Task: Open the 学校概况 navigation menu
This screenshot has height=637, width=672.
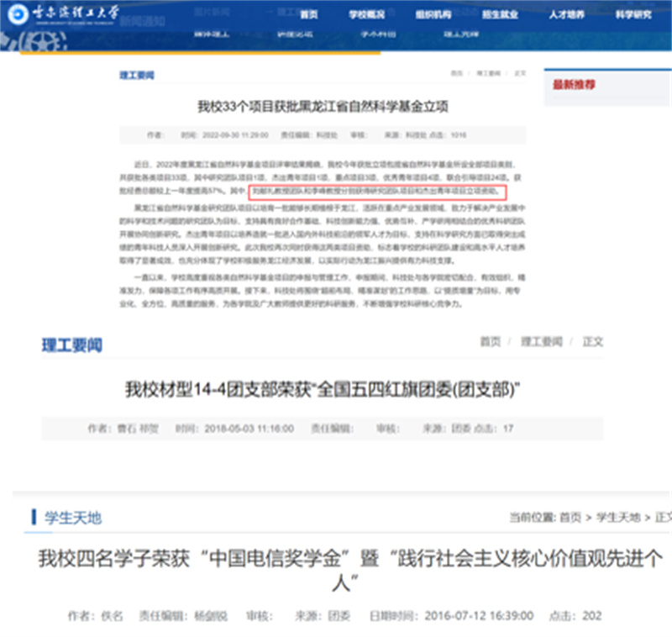Action: [x=366, y=15]
